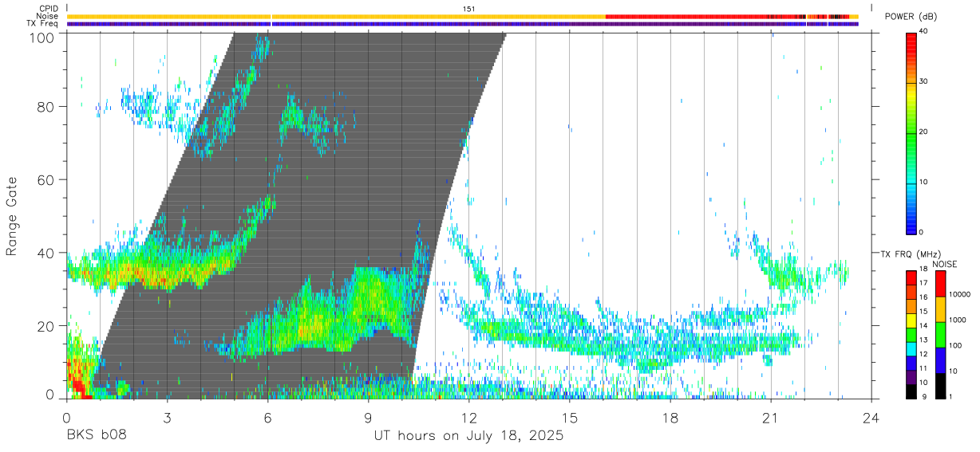980x452 pixels.
Task: Click x-axis tick label '6'
Action: (267, 418)
